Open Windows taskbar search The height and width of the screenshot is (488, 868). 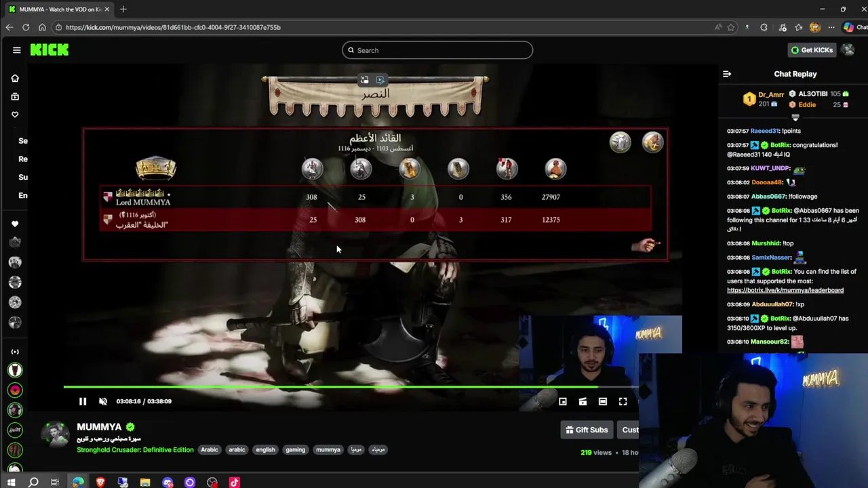33,483
